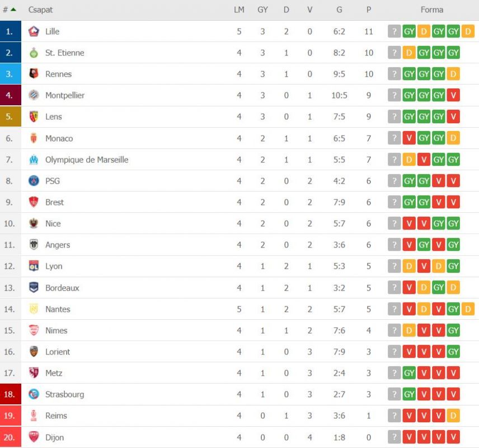Click the Strasbourg club crest
Viewport: 479px width, 448px height.
point(34,394)
